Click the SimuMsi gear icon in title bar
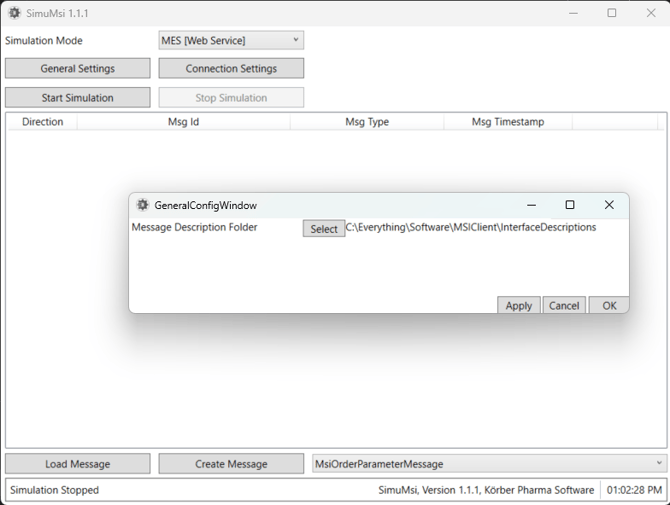 [14, 13]
